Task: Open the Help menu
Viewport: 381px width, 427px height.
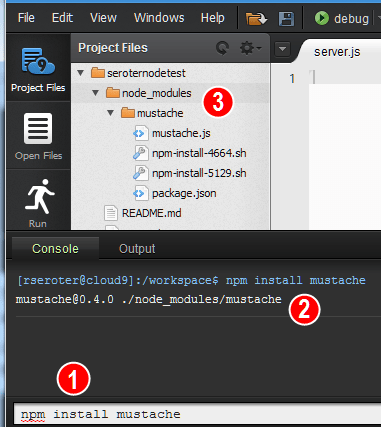Action: pos(212,18)
